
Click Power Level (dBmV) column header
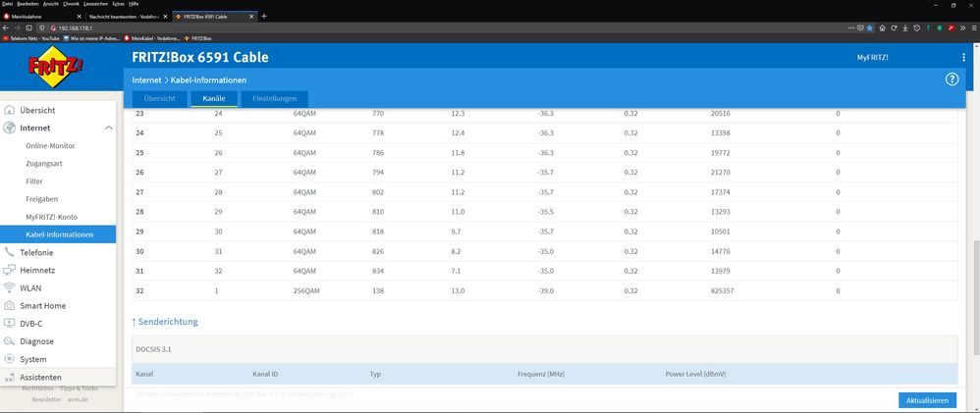(695, 375)
